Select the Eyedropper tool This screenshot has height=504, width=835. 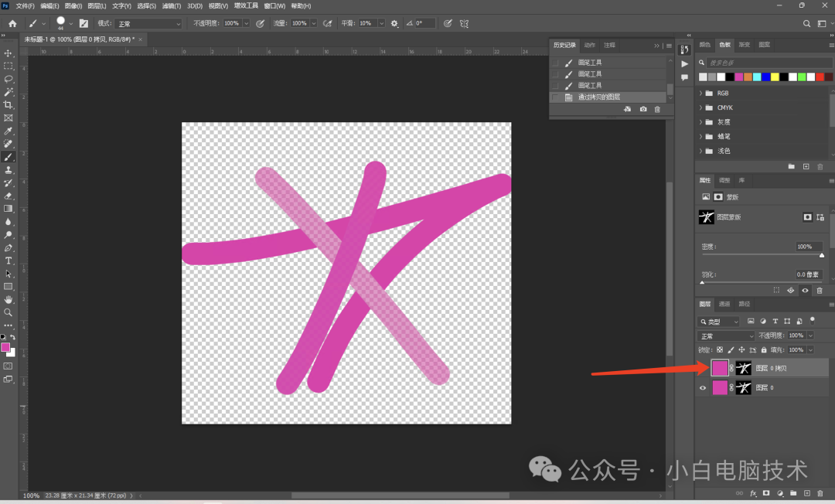[x=8, y=131]
